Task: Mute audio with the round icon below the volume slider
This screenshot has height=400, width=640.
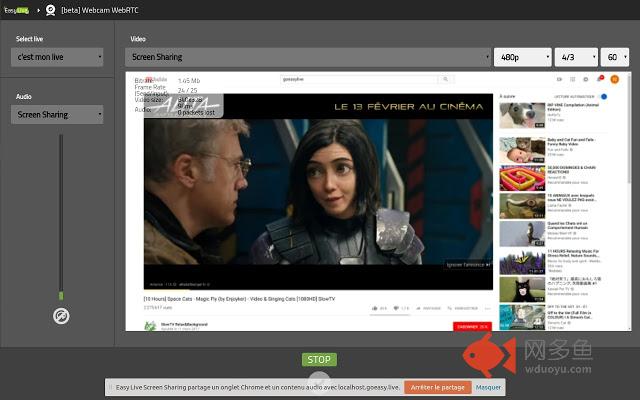Action: coord(61,316)
